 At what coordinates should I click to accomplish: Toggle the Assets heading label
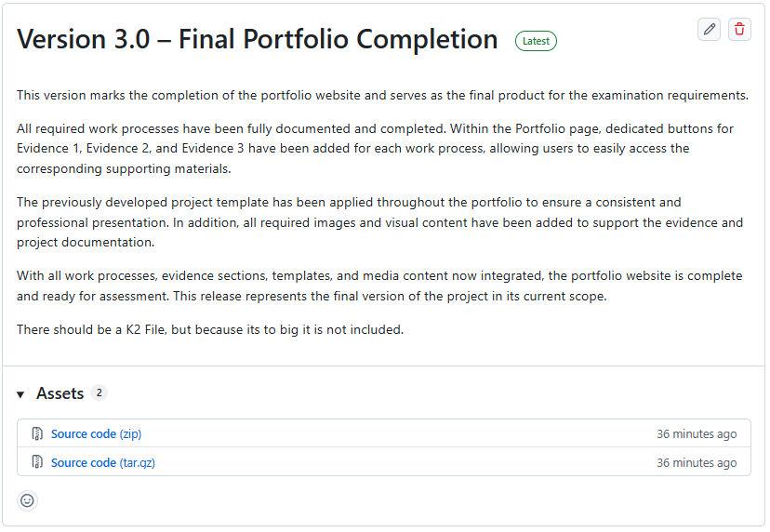pyautogui.click(x=60, y=393)
